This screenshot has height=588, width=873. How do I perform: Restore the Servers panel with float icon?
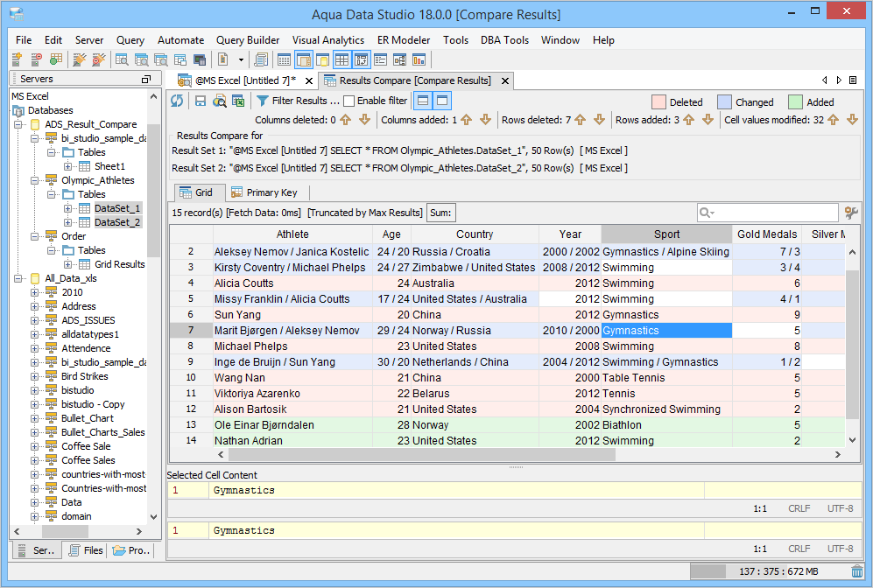pos(146,79)
